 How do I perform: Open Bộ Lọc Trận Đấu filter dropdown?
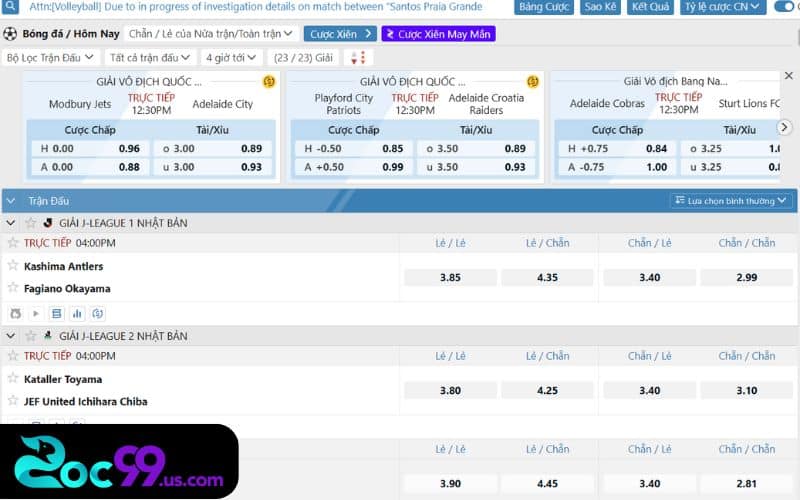click(50, 58)
